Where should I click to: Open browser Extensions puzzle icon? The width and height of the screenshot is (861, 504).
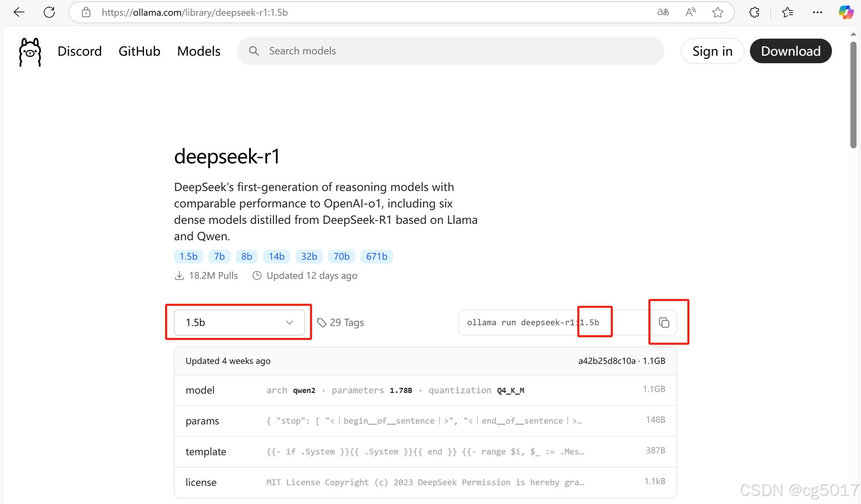click(754, 13)
